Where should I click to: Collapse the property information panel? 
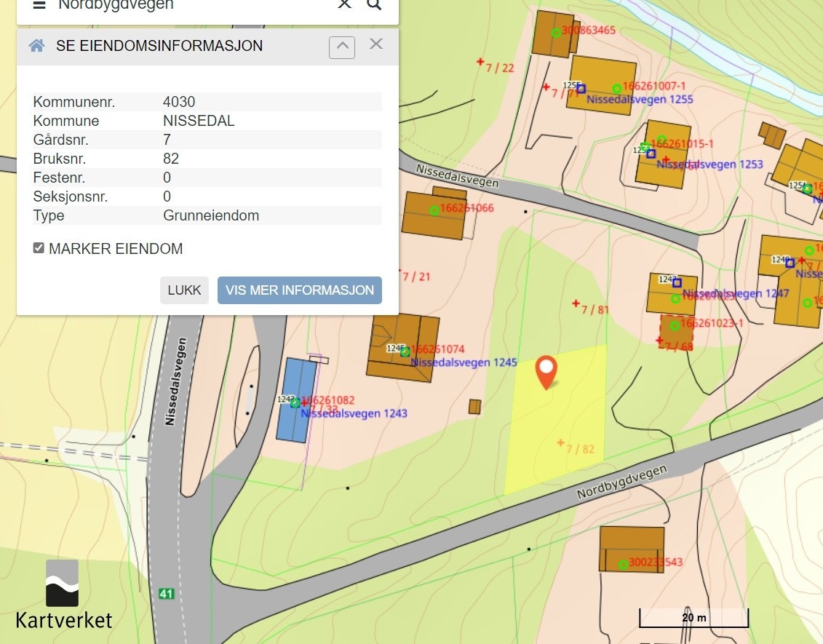342,47
